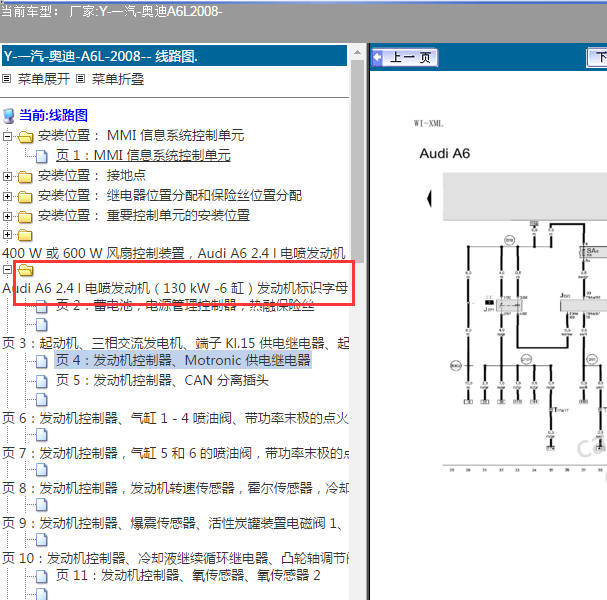Click the page icon beside 页 1
The width and height of the screenshot is (607, 600).
tap(42, 156)
